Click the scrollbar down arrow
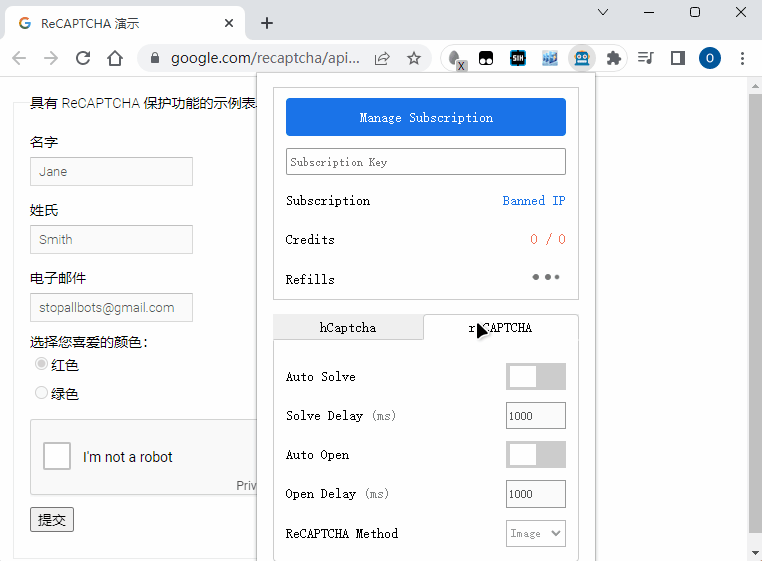The image size is (762, 561). pyautogui.click(x=755, y=553)
